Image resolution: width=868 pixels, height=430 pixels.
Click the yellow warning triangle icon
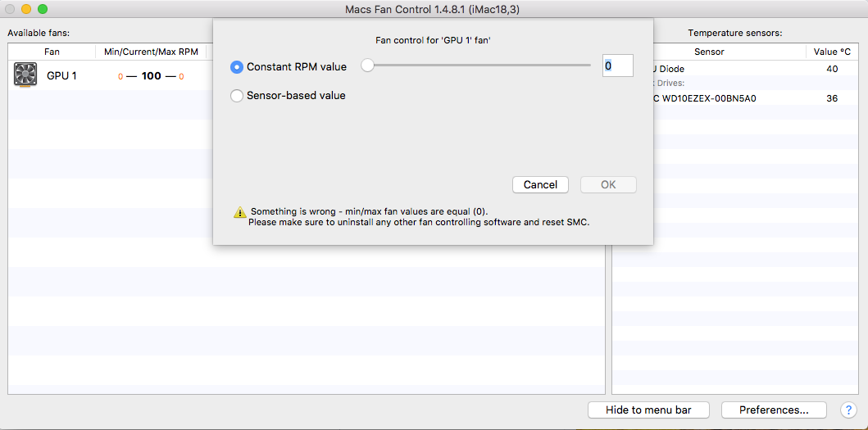(239, 212)
